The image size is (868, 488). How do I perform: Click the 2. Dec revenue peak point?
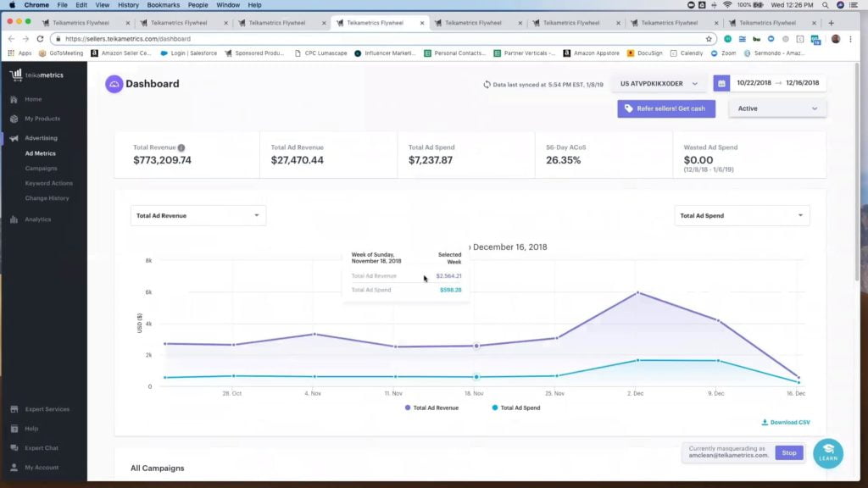[637, 292]
